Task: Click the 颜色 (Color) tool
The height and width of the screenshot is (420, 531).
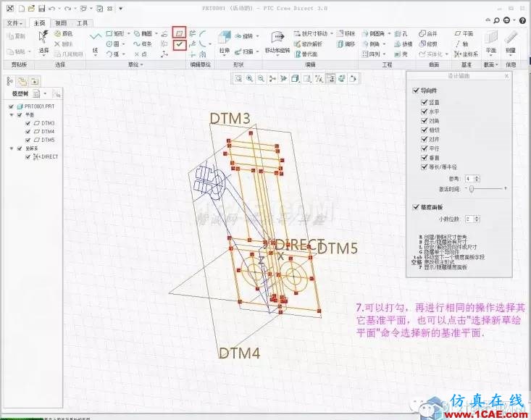Action: click(x=64, y=33)
